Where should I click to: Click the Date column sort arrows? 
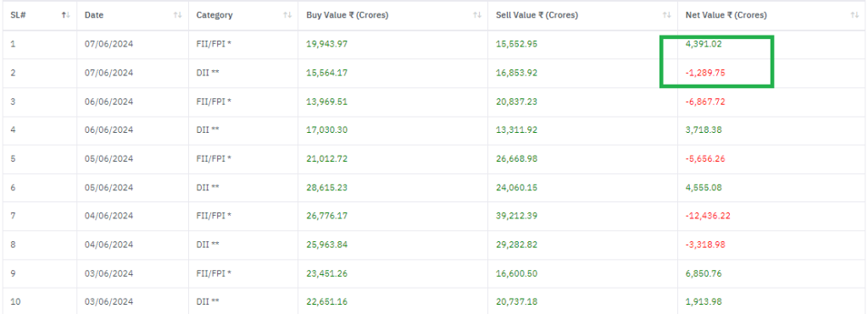coord(177,15)
